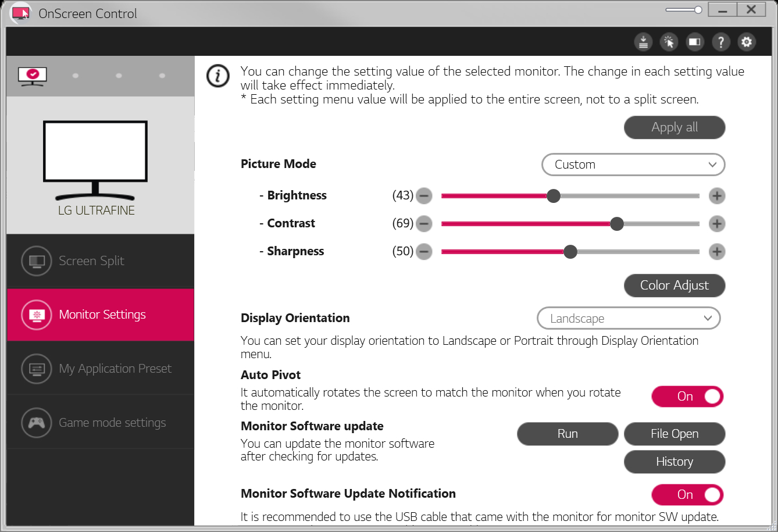The width and height of the screenshot is (778, 532).
Task: Increase Brightness with the plus button
Action: point(717,196)
